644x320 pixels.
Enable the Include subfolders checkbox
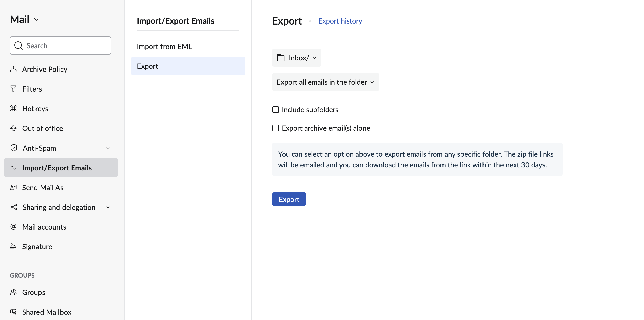click(x=275, y=110)
